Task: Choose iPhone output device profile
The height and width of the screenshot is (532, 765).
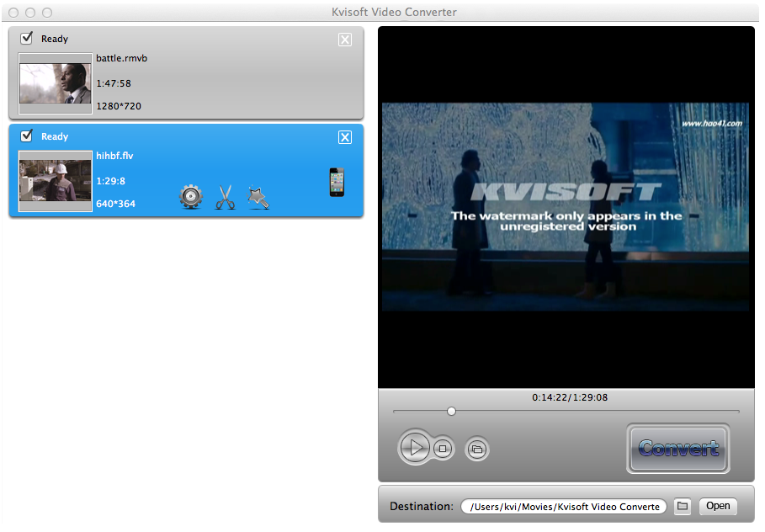Action: 337,182
